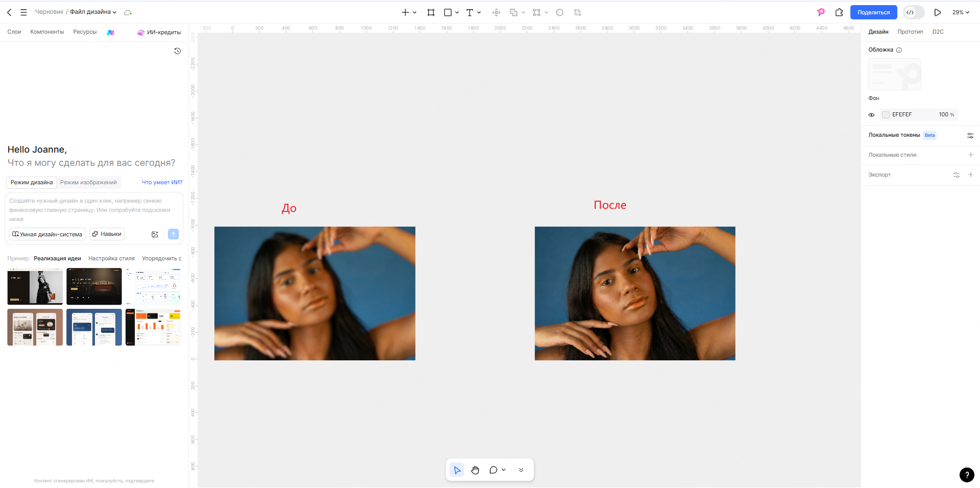Switch to Режим изображений mode
The image size is (980, 488).
tap(88, 182)
